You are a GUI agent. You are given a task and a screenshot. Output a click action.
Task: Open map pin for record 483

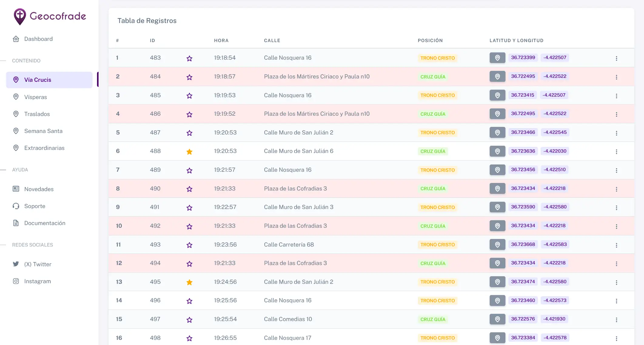(497, 58)
